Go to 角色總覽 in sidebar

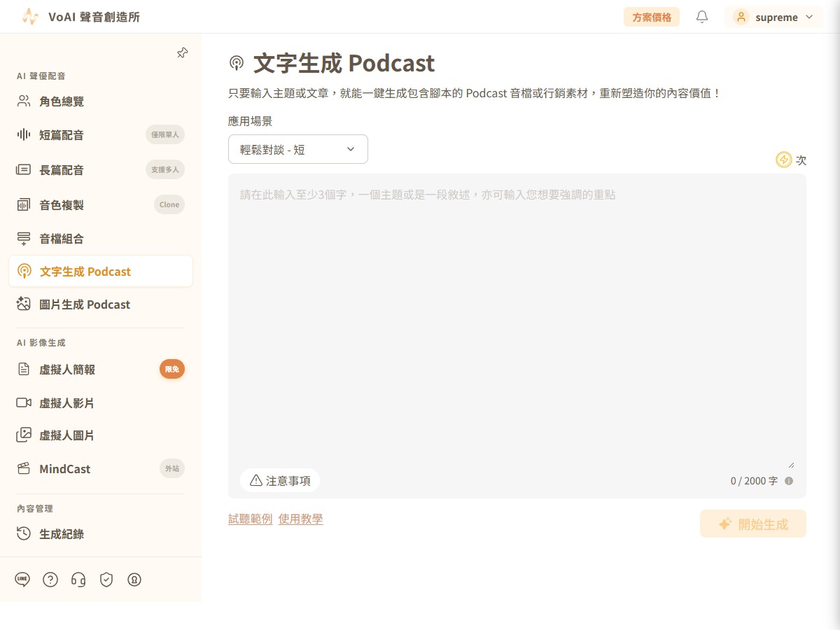click(x=101, y=101)
